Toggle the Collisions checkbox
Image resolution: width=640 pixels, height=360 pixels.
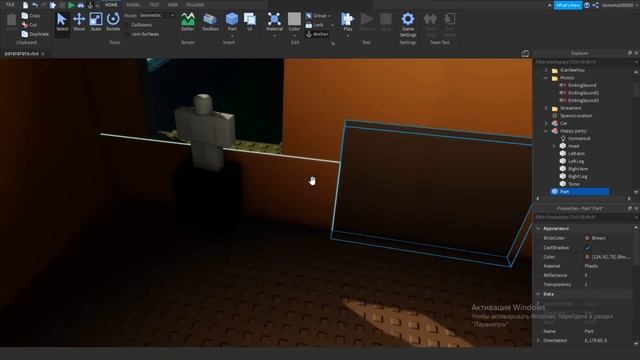click(x=127, y=25)
